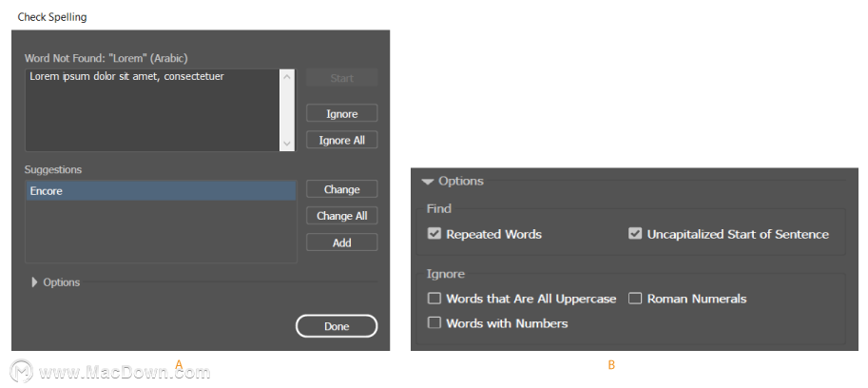This screenshot has height=388, width=868.
Task: Click the scrollbar up arrow in text box
Action: pos(287,77)
